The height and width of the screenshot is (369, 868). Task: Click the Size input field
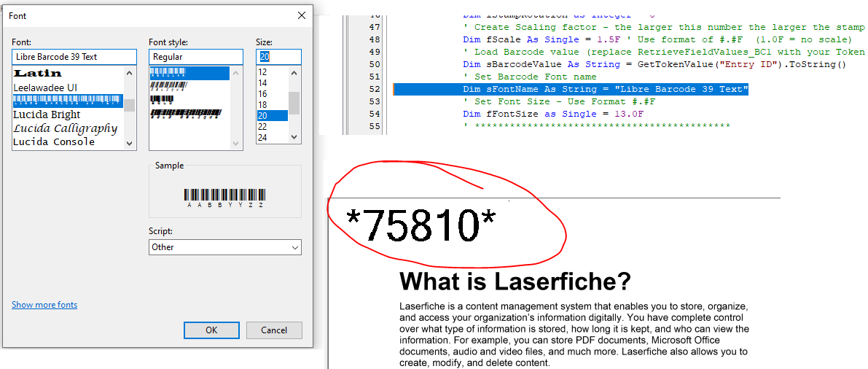click(x=278, y=56)
